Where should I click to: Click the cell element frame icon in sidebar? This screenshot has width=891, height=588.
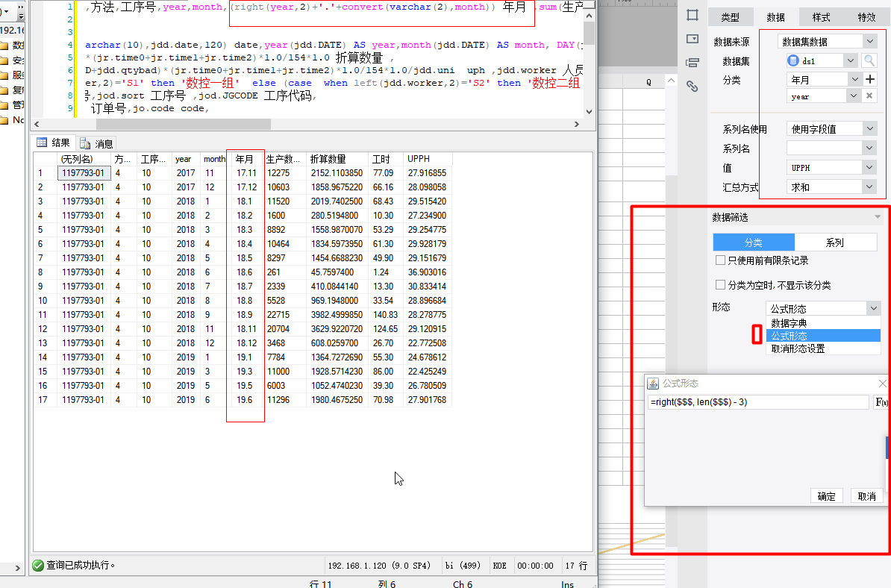(692, 16)
